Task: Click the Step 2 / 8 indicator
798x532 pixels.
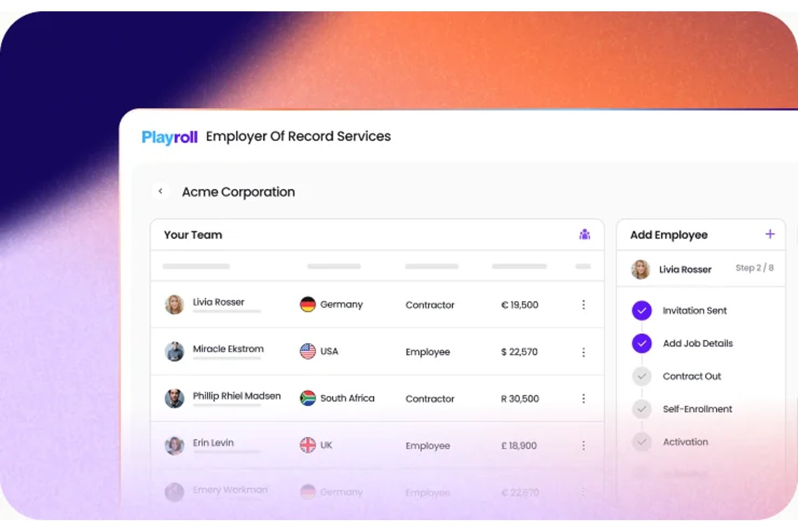Action: tap(754, 268)
